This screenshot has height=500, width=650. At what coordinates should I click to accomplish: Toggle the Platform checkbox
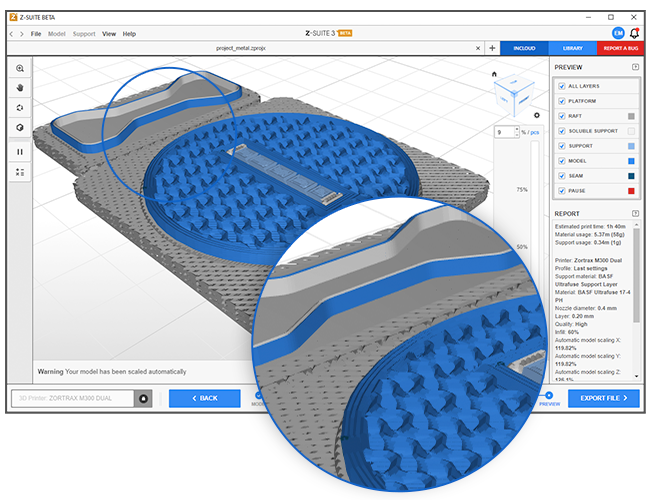tap(562, 101)
